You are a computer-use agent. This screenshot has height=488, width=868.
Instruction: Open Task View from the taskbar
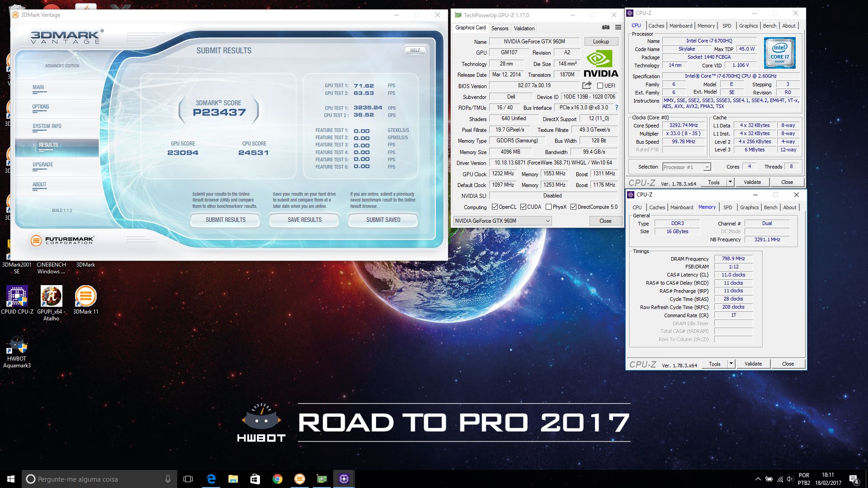[x=188, y=479]
